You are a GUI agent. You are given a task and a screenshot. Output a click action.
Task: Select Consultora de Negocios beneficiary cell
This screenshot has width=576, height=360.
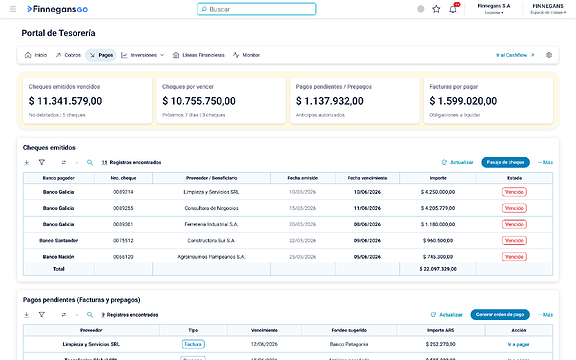pyautogui.click(x=211, y=208)
